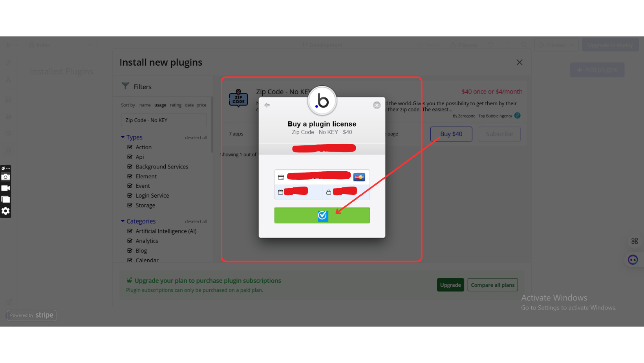644x363 pixels.
Task: Click the crown icon on the upgrade banner
Action: tap(129, 280)
